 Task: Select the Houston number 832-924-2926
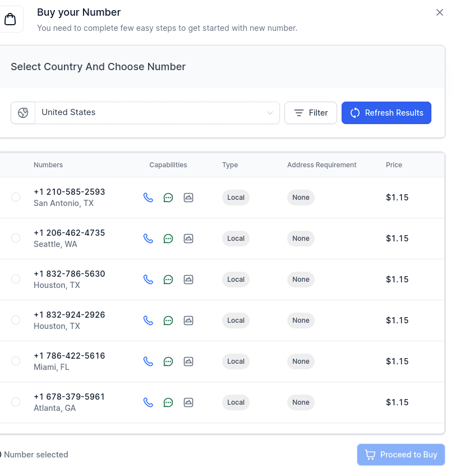(x=16, y=320)
